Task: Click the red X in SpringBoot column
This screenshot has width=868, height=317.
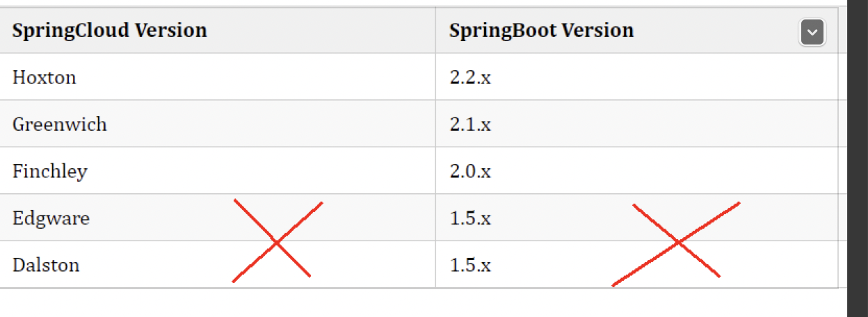Action: point(677,242)
